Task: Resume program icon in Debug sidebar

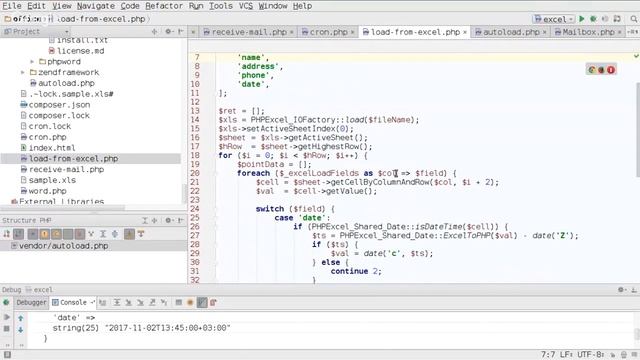Action: 7,317
